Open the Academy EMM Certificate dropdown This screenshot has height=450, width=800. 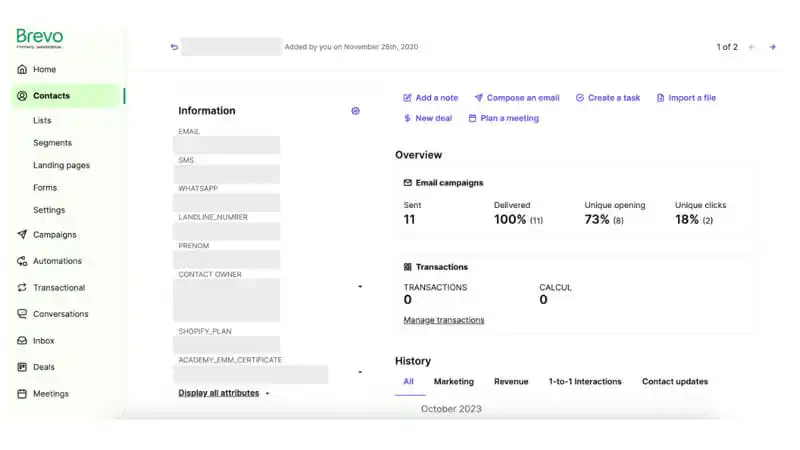(x=360, y=372)
